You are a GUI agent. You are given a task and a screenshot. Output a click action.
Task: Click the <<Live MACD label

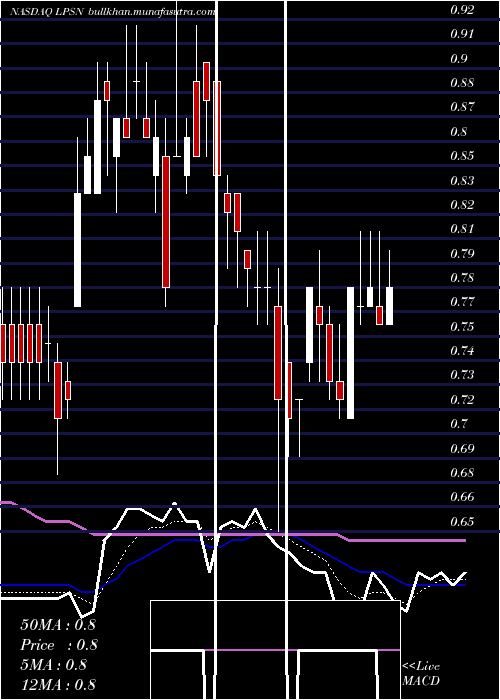[421, 674]
